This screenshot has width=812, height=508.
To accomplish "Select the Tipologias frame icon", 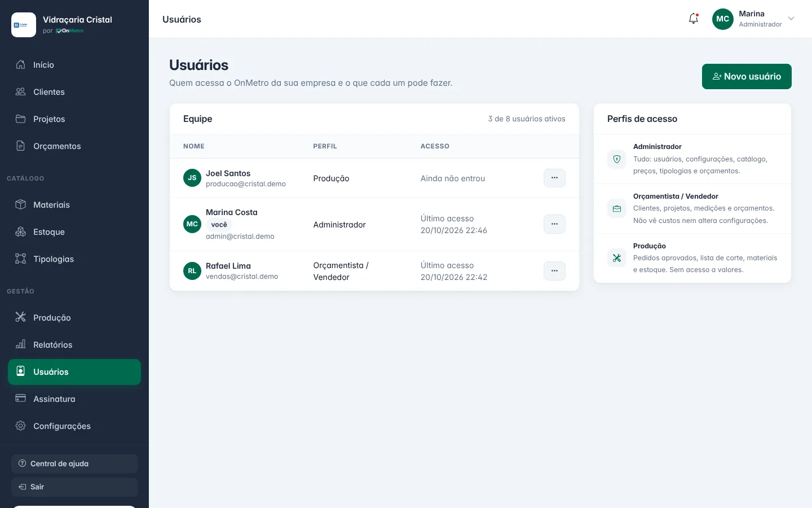I will coord(21,259).
